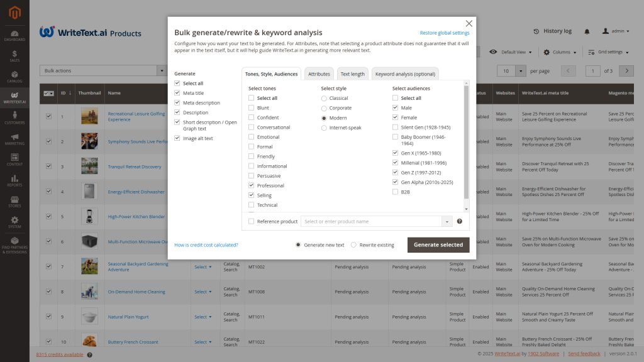Click the Generate selected button

(438, 244)
